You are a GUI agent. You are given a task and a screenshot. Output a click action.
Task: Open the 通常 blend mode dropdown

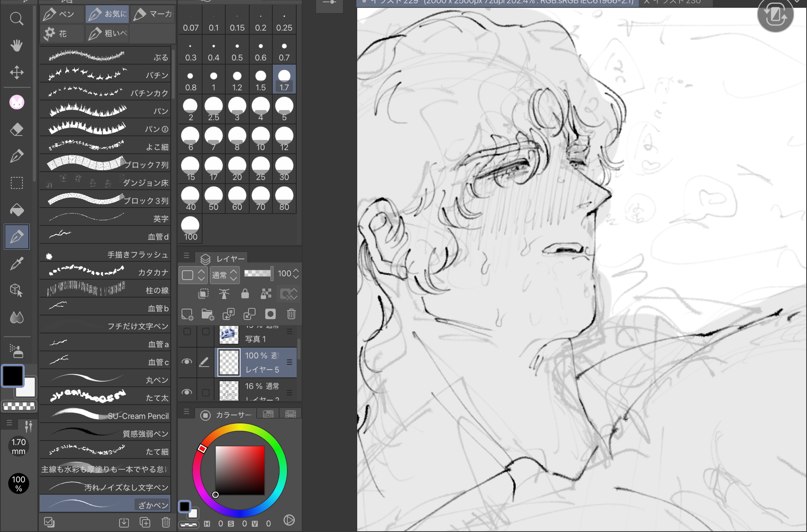[225, 275]
